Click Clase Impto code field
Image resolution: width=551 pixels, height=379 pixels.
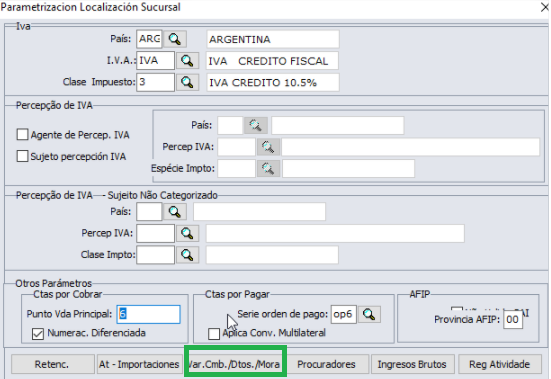(155, 255)
